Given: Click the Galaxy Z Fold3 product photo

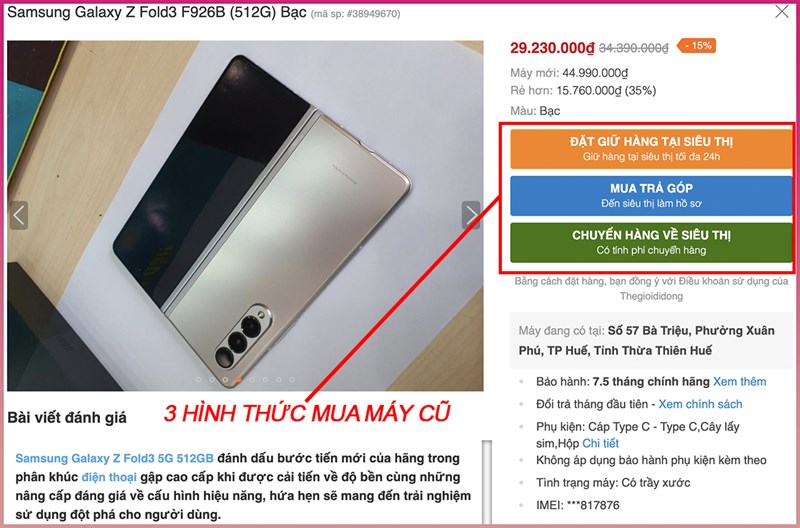Looking at the screenshot, I should tap(245, 215).
